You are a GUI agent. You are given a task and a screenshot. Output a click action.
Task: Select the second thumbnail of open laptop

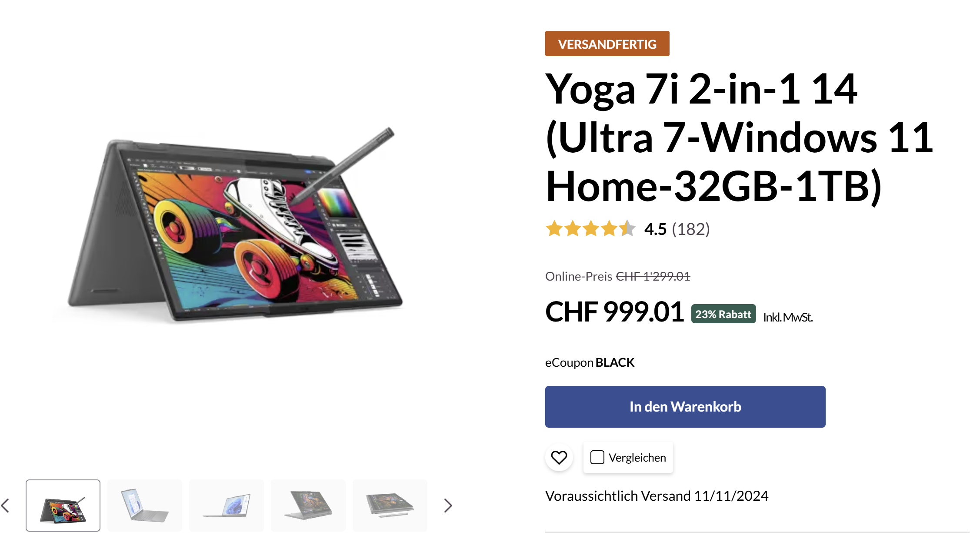[145, 506]
